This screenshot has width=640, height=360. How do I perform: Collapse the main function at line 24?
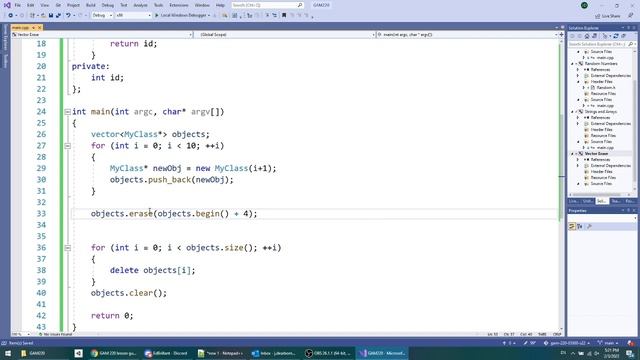pyautogui.click(x=68, y=112)
